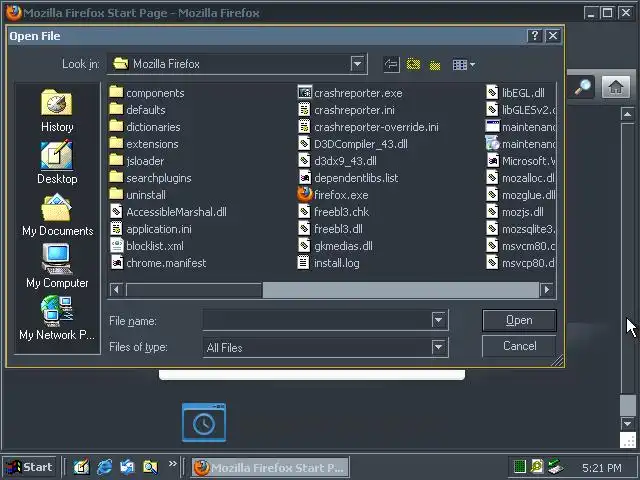Select D3DCompiler_43.dll file
This screenshot has height=480, width=640.
point(353,144)
